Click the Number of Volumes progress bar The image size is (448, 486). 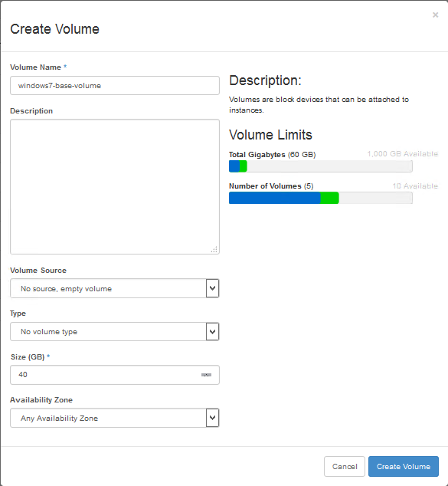(x=320, y=198)
